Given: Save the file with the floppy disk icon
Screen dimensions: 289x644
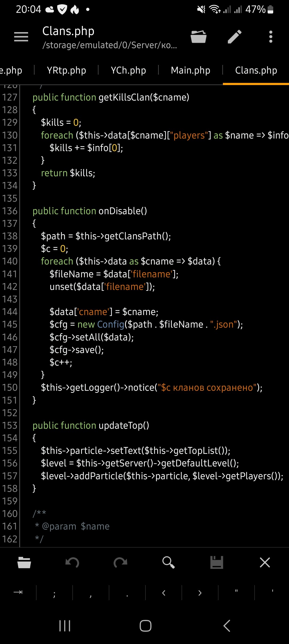Looking at the screenshot, I should 217,562.
